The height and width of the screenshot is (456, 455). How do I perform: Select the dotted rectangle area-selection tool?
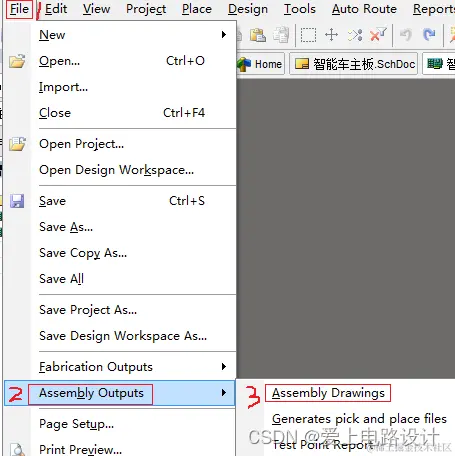pos(308,35)
